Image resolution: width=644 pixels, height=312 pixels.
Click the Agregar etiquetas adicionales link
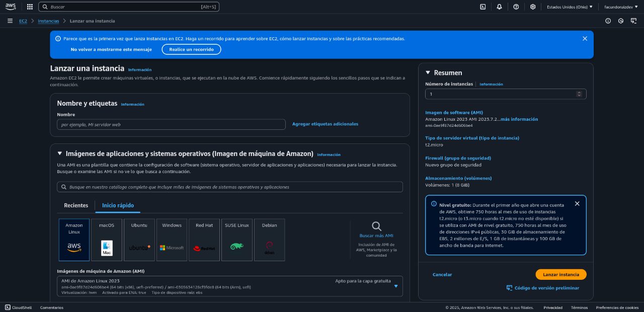[325, 124]
